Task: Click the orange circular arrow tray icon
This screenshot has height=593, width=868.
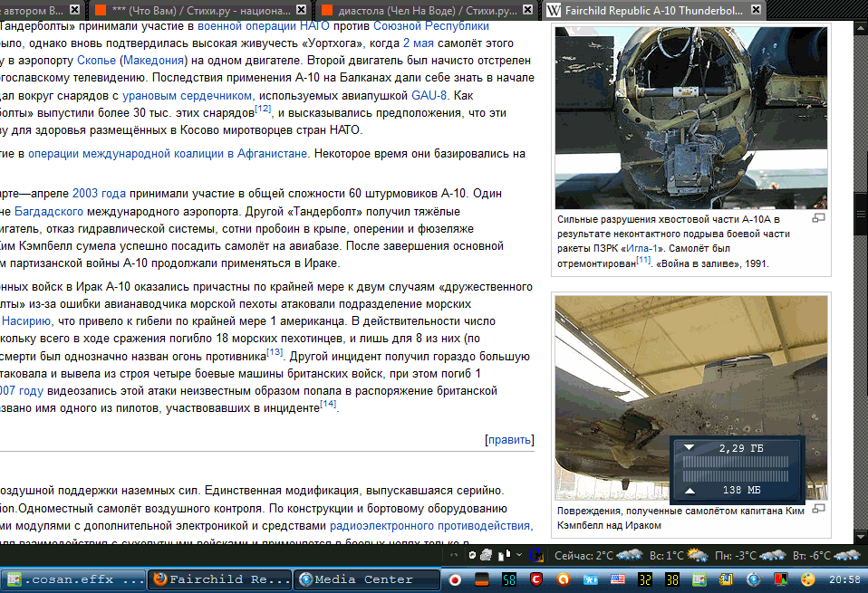Action: pos(564,579)
